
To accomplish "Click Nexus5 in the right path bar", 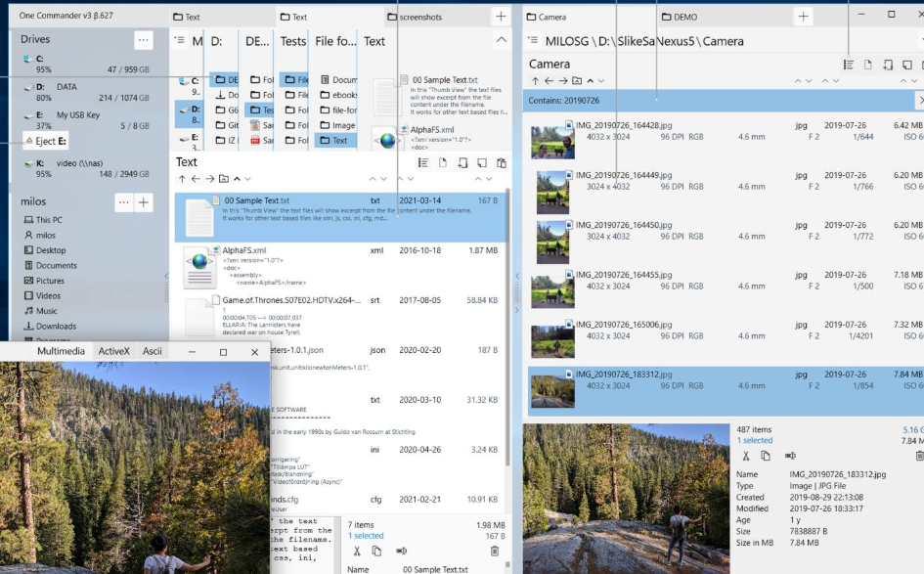I will pyautogui.click(x=676, y=41).
